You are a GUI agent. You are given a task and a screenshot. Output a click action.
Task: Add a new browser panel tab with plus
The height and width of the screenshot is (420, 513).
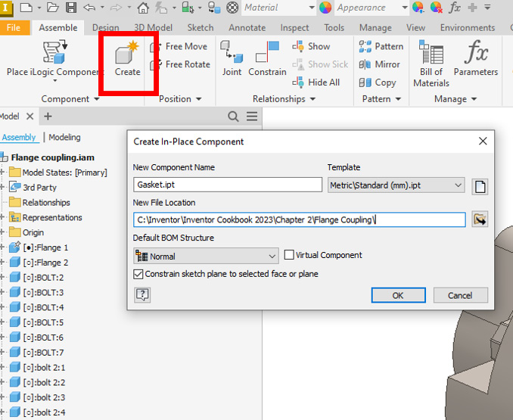(48, 116)
